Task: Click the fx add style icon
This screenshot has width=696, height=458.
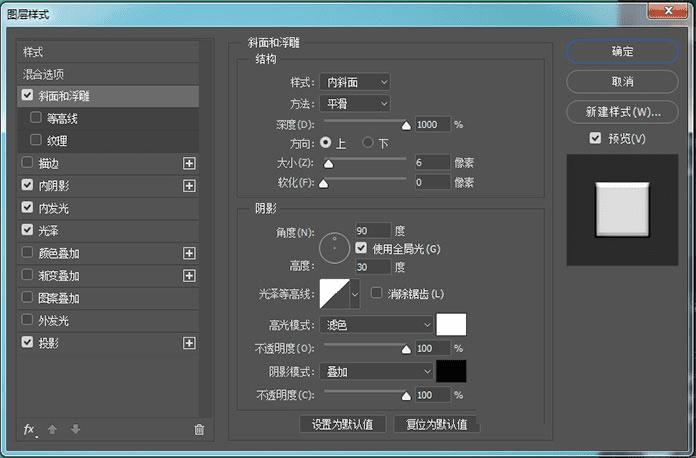Action: [29, 430]
